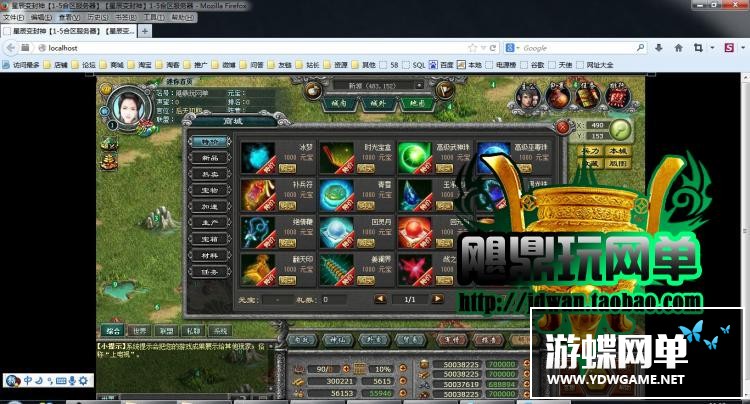
Task: Switch chat to the 私聊 tab
Action: click(193, 330)
